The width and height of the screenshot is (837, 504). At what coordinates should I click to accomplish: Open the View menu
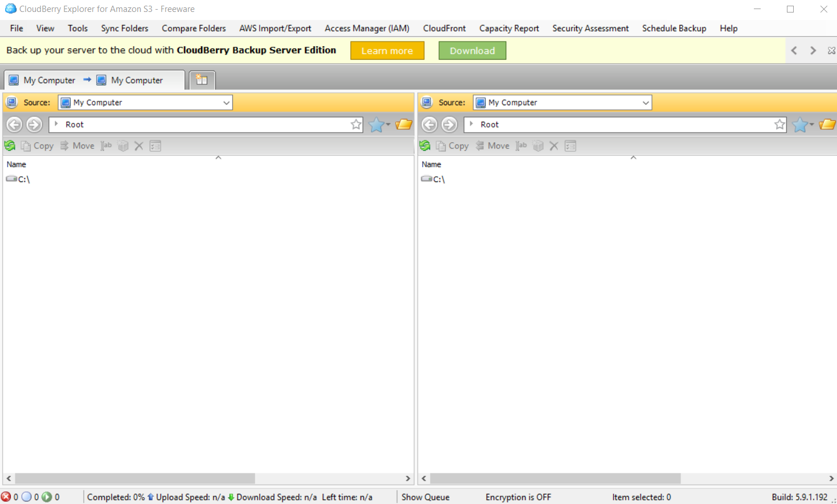[x=45, y=28]
